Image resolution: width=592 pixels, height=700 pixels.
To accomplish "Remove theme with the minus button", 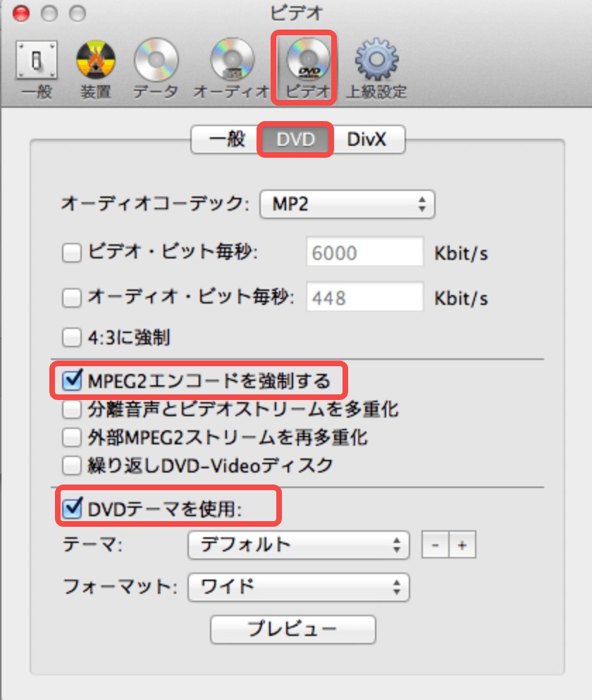I will pyautogui.click(x=435, y=544).
